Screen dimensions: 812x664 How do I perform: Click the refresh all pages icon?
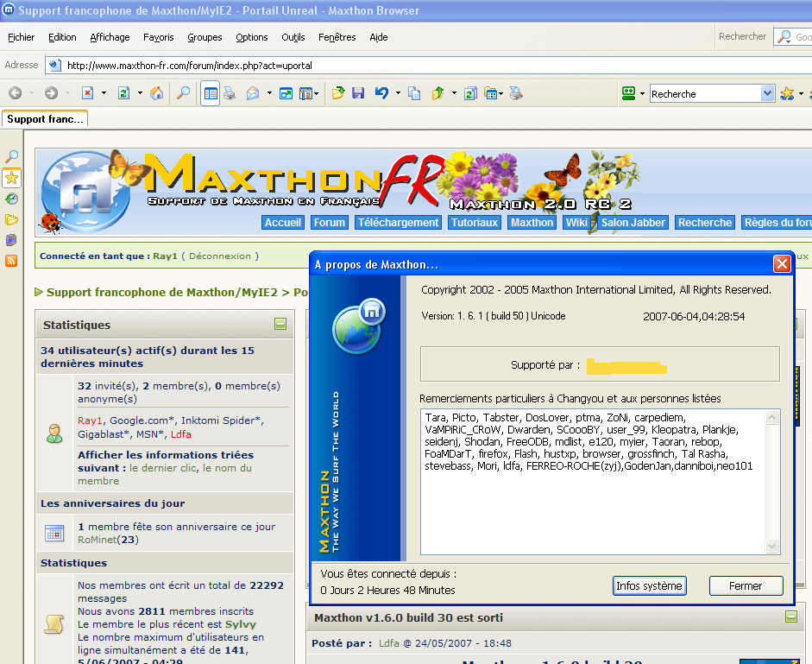470,93
